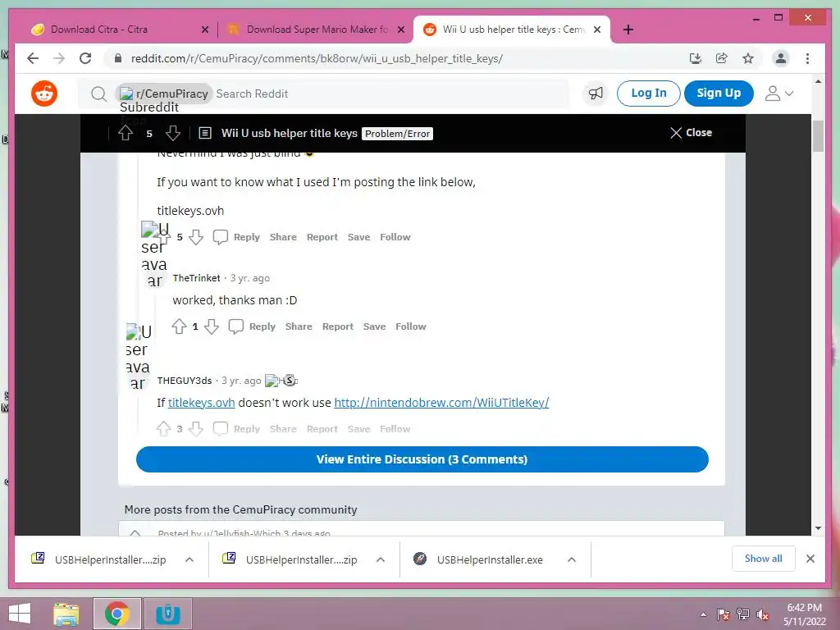Open the Wii U USB Helper taskbar icon
The image size is (840, 630).
click(x=167, y=614)
